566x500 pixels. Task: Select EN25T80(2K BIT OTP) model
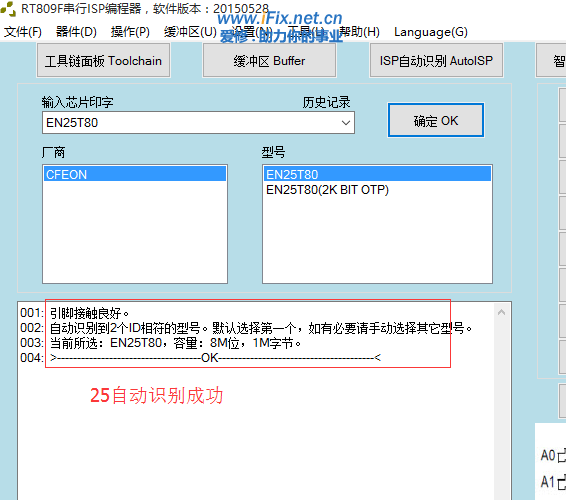click(377, 190)
